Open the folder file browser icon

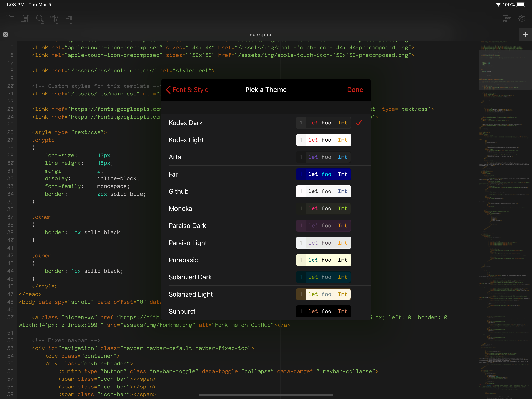tap(10, 19)
